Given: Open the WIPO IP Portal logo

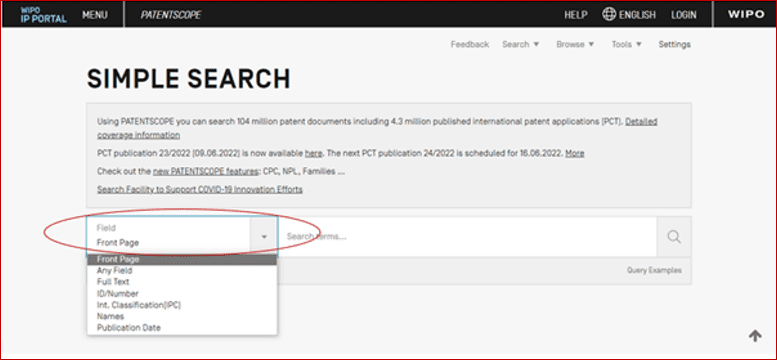Looking at the screenshot, I should coord(44,15).
